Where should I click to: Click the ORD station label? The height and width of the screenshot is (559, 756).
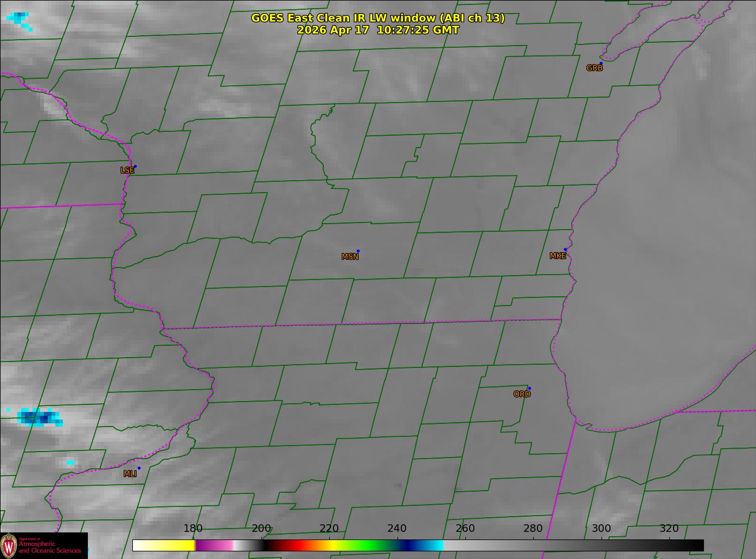(x=522, y=394)
